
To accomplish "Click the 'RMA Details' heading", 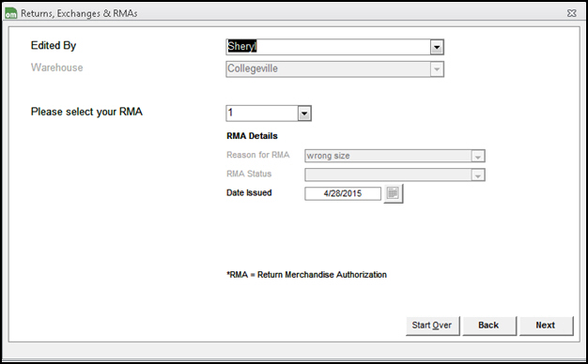I will pos(252,136).
